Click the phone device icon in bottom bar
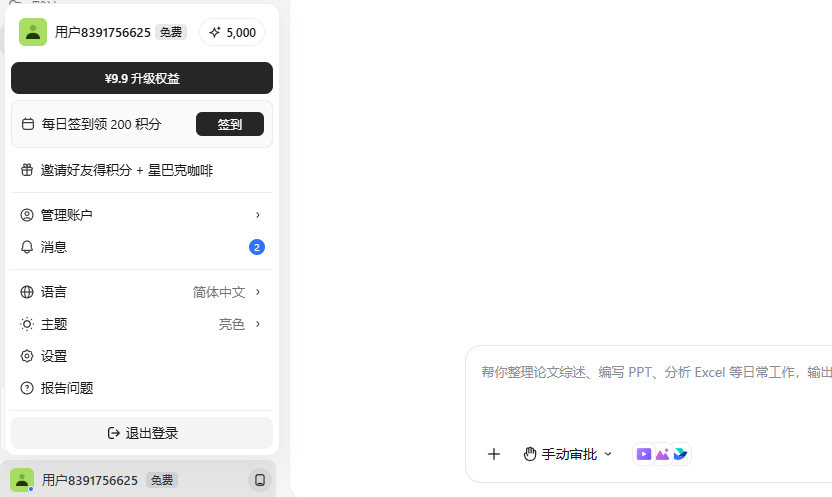 [260, 480]
